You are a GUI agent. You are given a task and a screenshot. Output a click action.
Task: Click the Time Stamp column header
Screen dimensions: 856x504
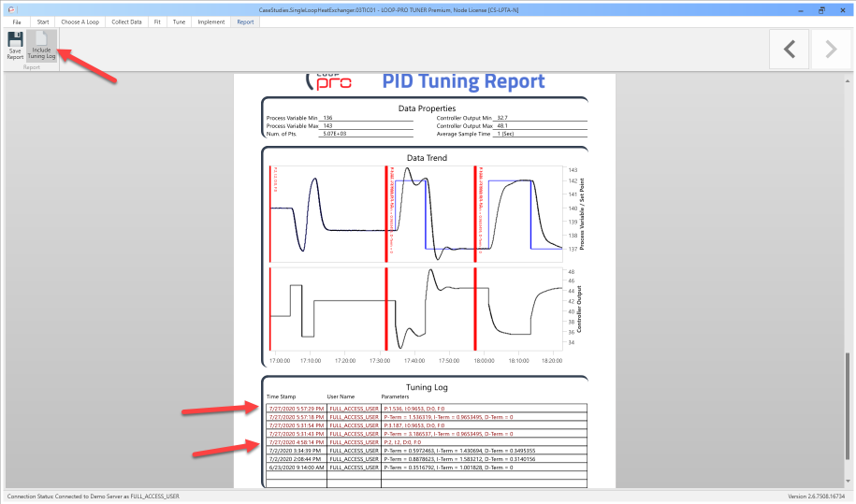click(x=282, y=396)
